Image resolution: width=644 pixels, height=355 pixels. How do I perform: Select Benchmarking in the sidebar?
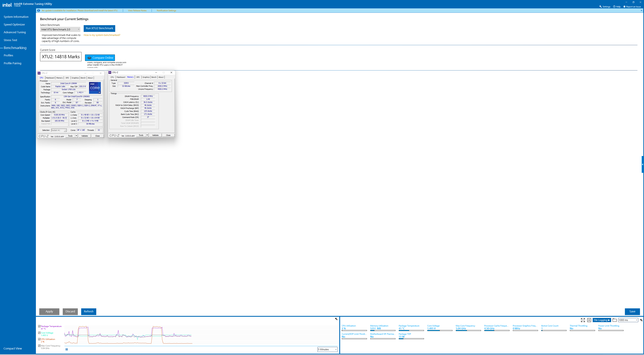pyautogui.click(x=15, y=48)
